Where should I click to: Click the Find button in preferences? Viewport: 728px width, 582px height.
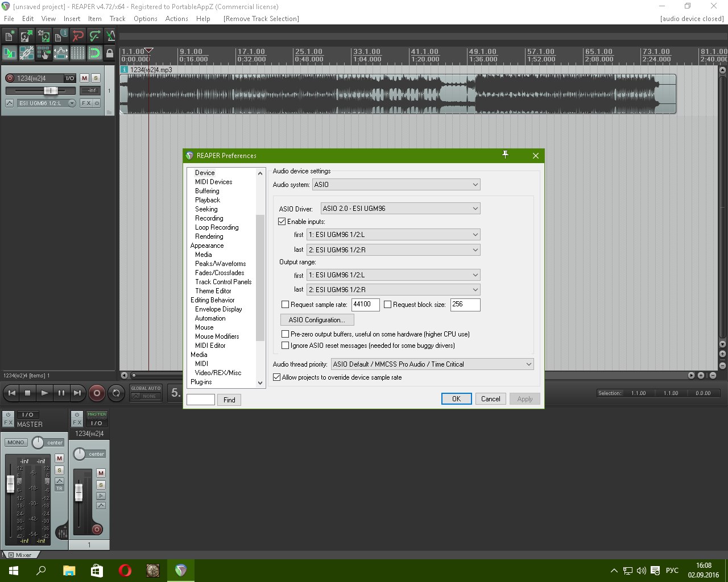coord(229,400)
